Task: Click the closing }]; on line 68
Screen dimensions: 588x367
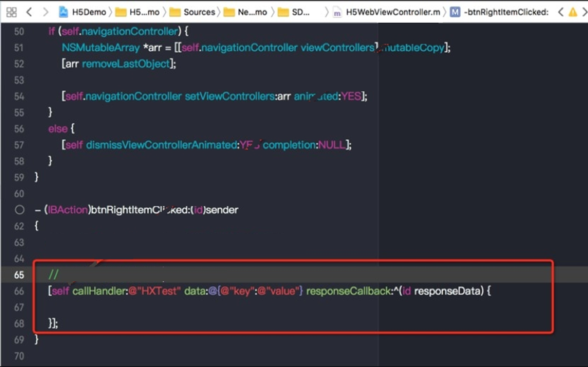Action: 53,323
